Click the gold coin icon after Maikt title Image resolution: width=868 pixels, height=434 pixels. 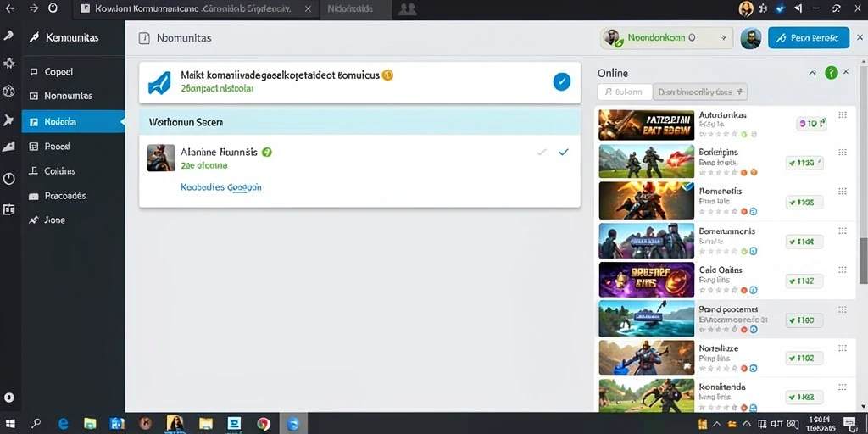pyautogui.click(x=387, y=75)
